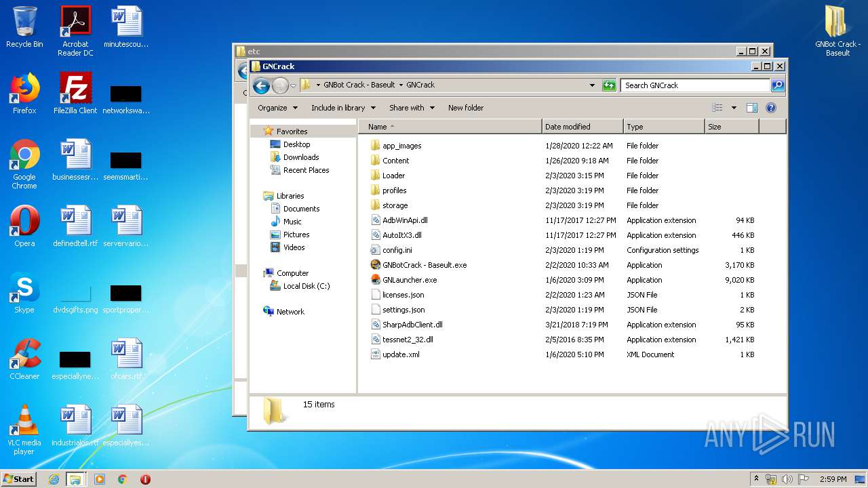
Task: Click the Start button
Action: coord(18,479)
